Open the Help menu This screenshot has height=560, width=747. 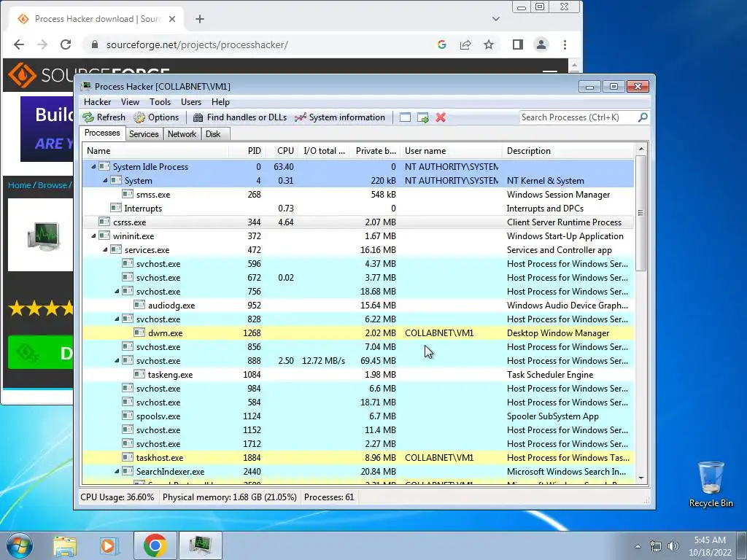pyautogui.click(x=220, y=102)
